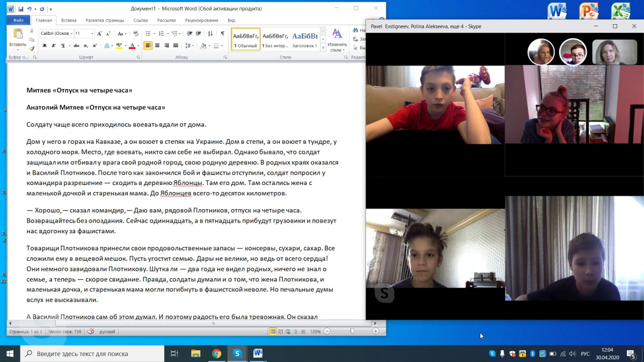This screenshot has width=644, height=362.
Task: Apply the Заголовок 1 style
Action: coord(304,39)
